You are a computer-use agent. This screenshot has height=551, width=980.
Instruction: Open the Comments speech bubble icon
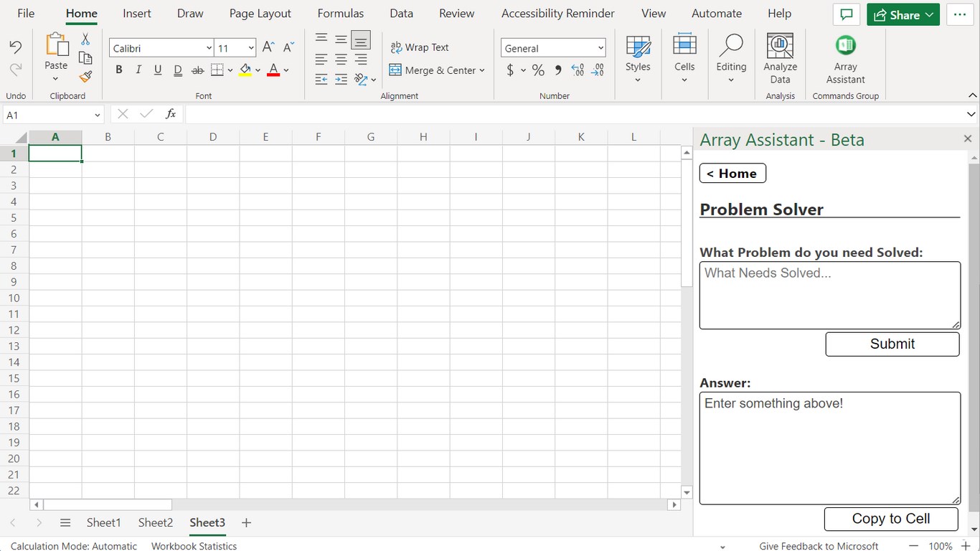coord(847,14)
